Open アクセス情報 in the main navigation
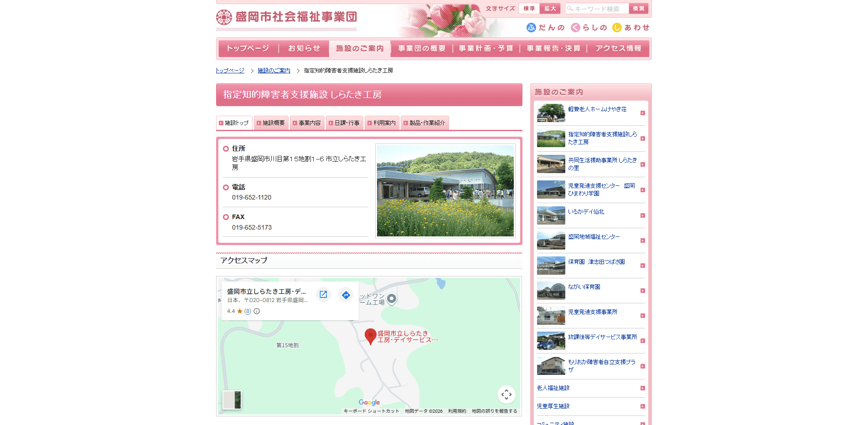Screen dimensions: 868x425 [618, 48]
